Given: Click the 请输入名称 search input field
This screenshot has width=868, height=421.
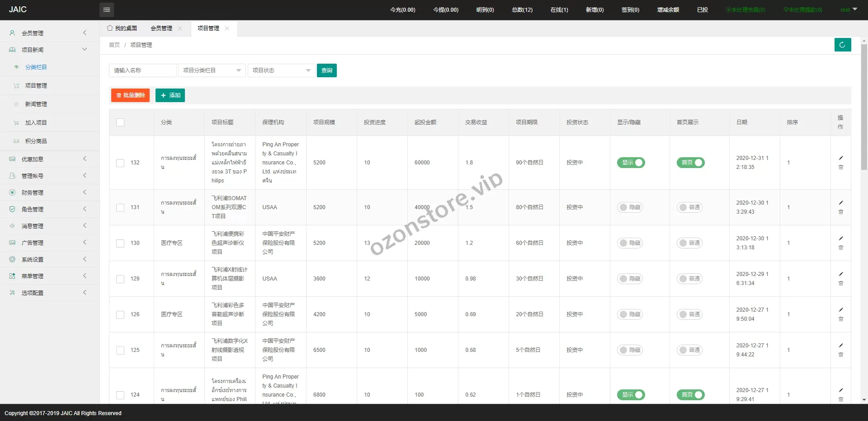Looking at the screenshot, I should click(142, 70).
